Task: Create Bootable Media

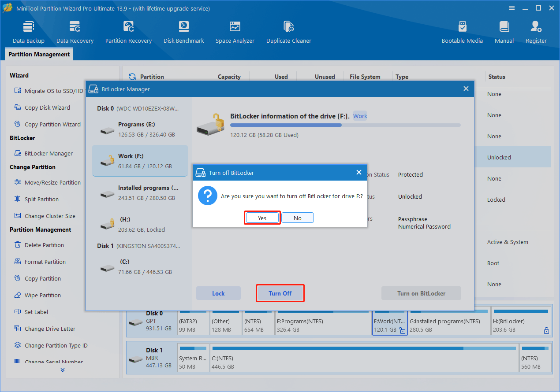Action: click(x=462, y=32)
